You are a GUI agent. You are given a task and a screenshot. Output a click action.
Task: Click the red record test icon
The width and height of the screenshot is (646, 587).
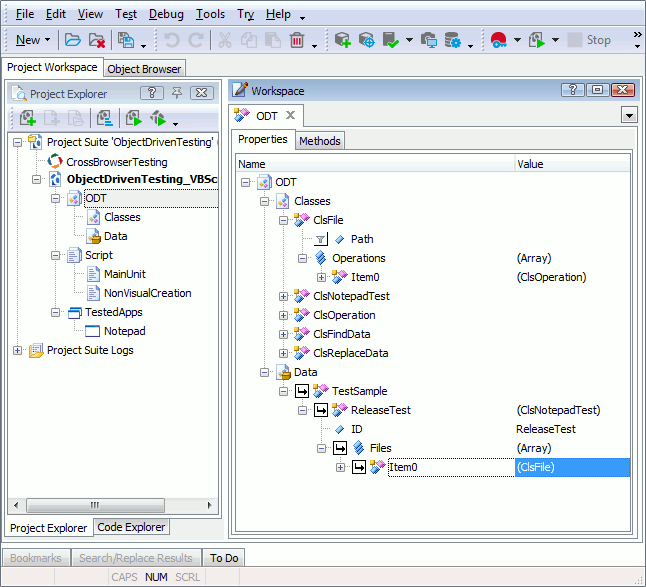pyautogui.click(x=498, y=40)
